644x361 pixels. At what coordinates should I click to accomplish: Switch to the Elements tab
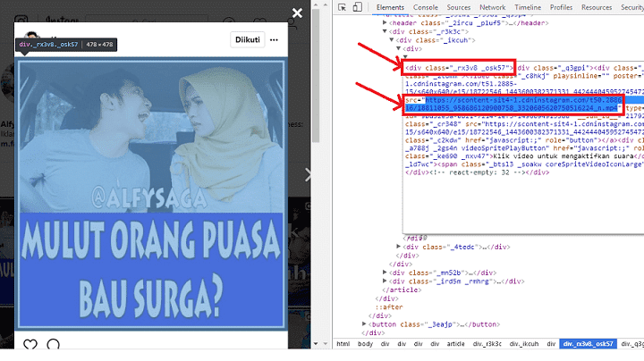(390, 7)
